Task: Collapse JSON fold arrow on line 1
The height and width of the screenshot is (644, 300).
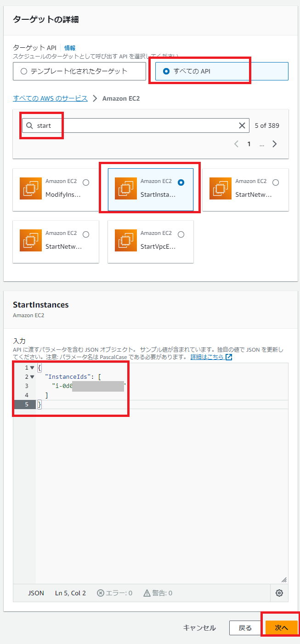Action: (32, 368)
